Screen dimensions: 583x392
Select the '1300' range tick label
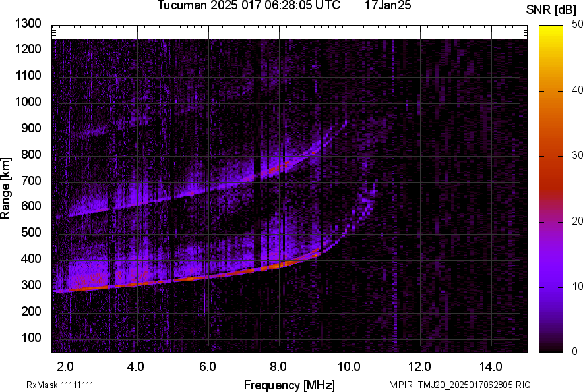point(28,24)
